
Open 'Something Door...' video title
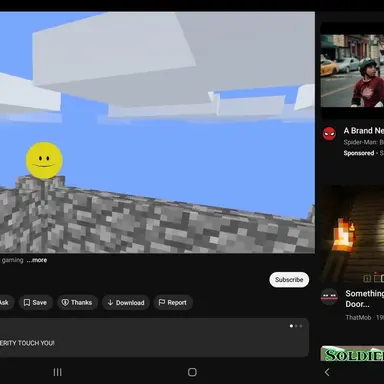(x=365, y=299)
